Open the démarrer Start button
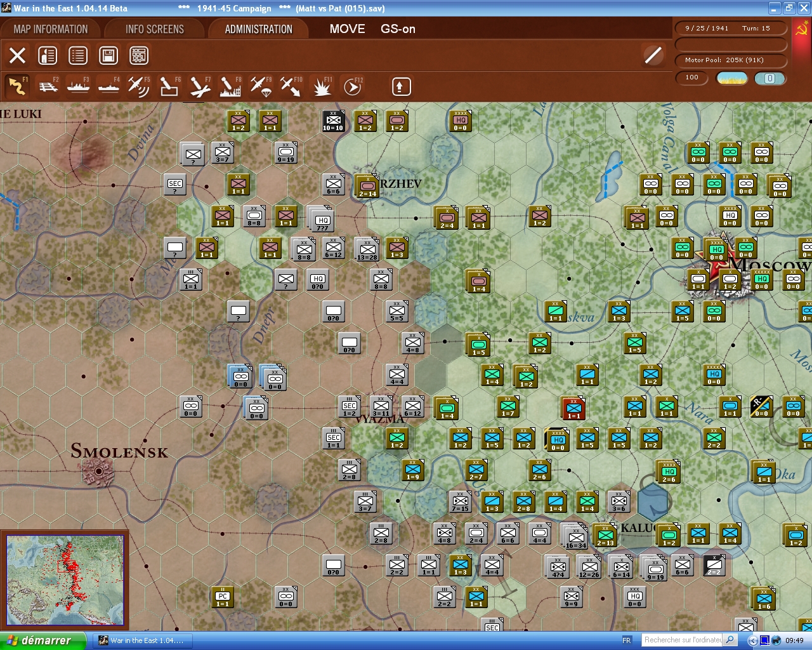 click(43, 640)
